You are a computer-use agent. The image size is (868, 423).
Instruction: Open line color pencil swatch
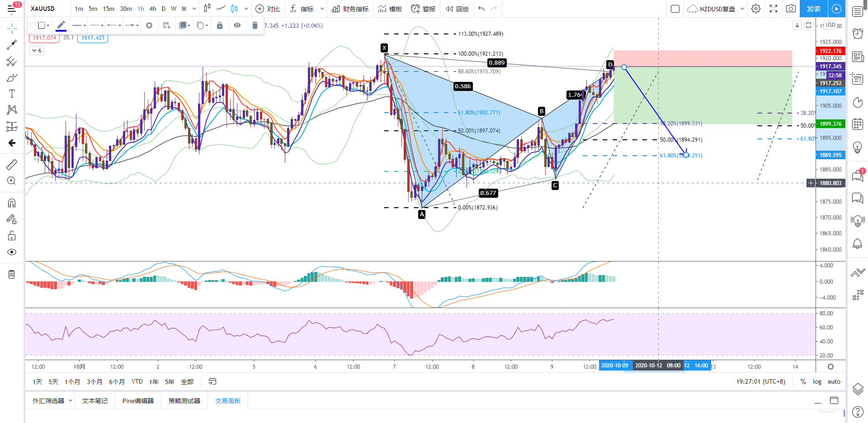click(61, 25)
